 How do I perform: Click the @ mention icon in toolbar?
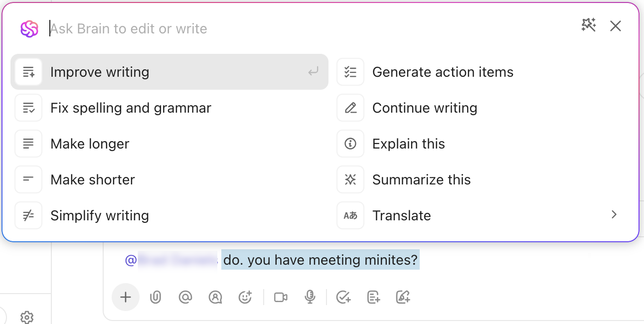tap(185, 298)
